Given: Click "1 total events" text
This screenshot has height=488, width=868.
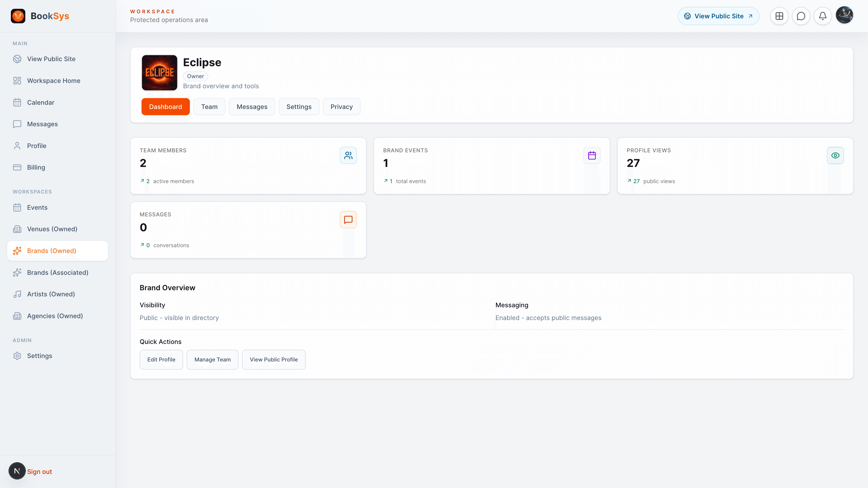Looking at the screenshot, I should 408,181.
